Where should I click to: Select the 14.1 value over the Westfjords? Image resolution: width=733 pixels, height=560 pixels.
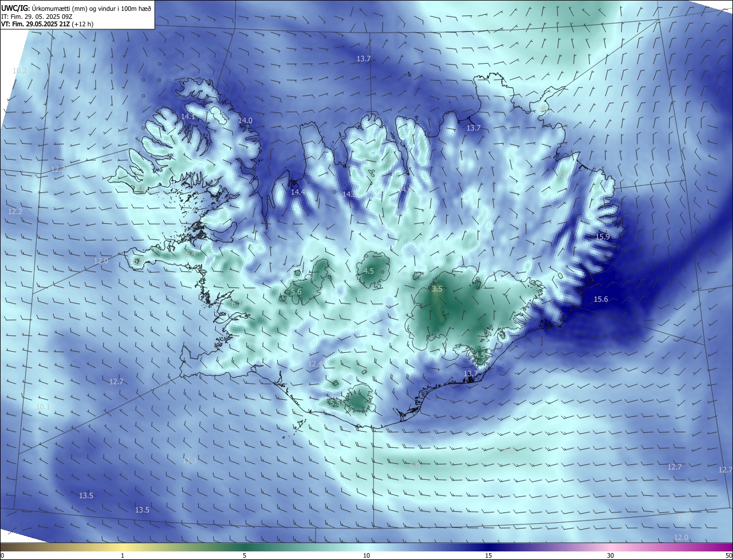click(188, 116)
